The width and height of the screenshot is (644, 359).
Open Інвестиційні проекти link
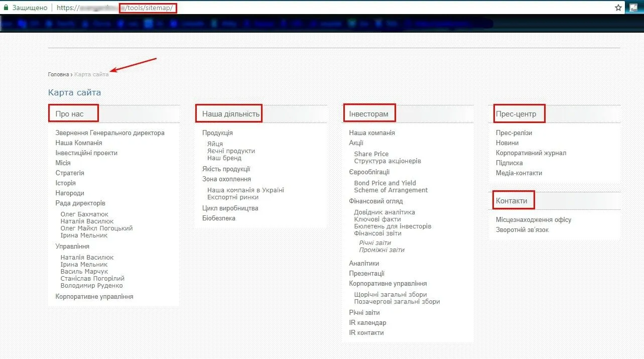[86, 153]
